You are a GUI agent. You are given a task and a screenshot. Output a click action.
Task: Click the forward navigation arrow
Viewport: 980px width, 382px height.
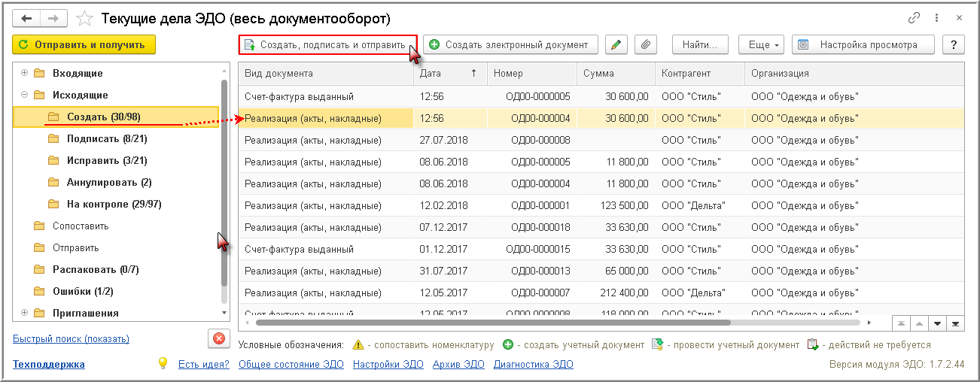pos(53,18)
